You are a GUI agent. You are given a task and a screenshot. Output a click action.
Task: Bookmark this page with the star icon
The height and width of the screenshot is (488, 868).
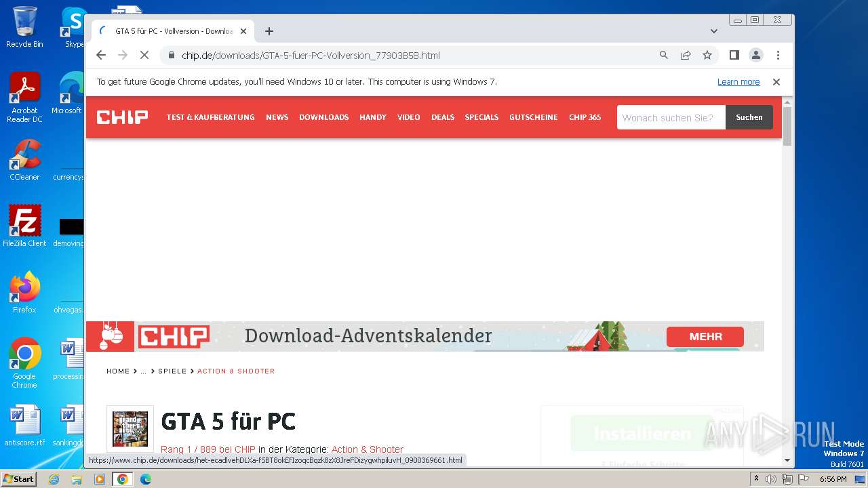click(707, 56)
